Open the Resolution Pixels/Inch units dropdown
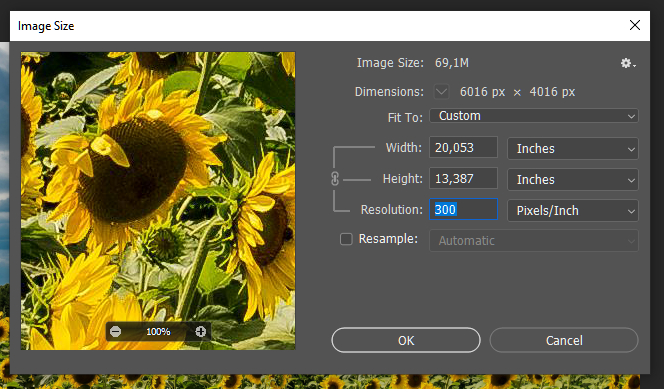This screenshot has height=389, width=664. 573,210
